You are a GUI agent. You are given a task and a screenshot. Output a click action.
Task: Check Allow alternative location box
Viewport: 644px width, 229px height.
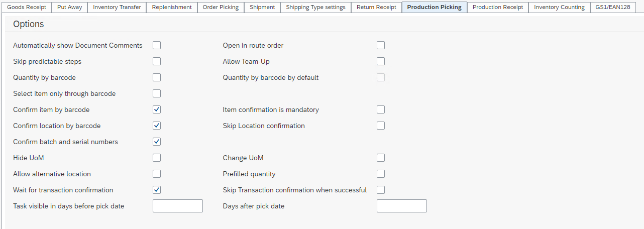(157, 174)
